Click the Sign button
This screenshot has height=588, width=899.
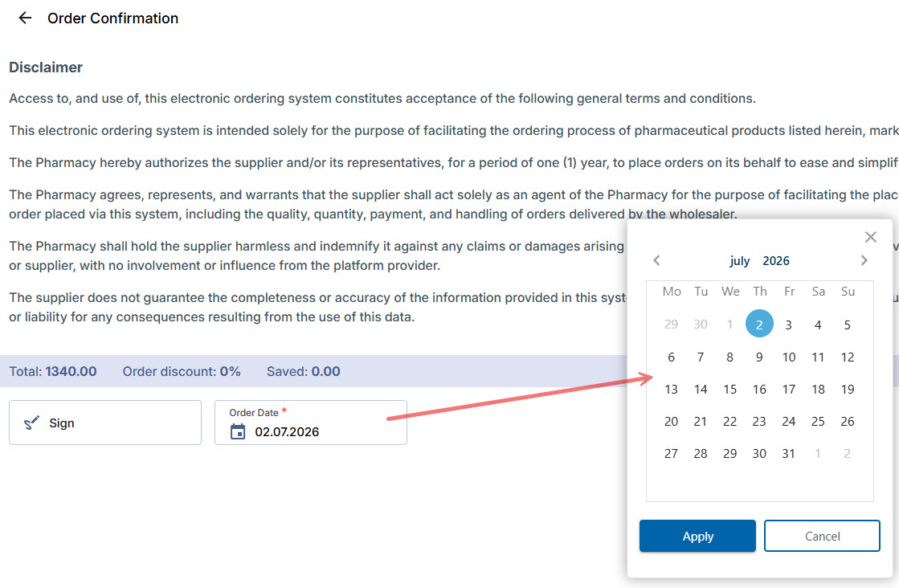105,423
